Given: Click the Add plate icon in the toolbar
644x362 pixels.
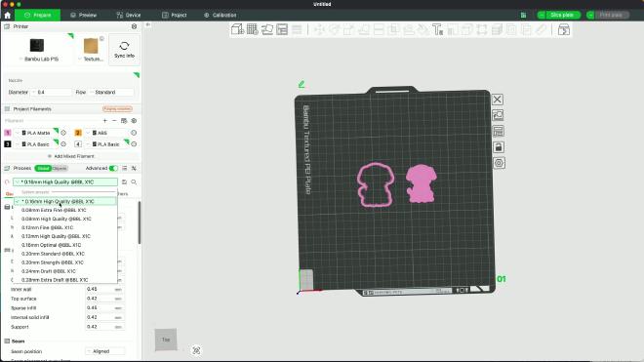Looking at the screenshot, I should click(252, 29).
